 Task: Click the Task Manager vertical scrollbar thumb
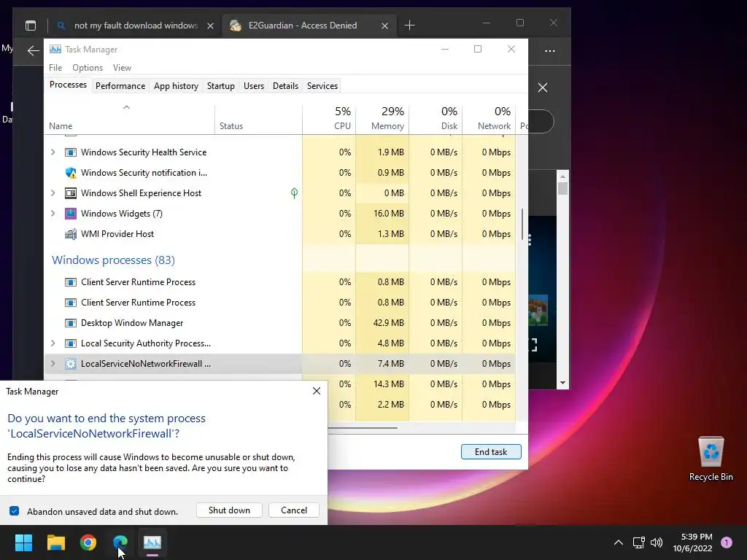coord(522,224)
